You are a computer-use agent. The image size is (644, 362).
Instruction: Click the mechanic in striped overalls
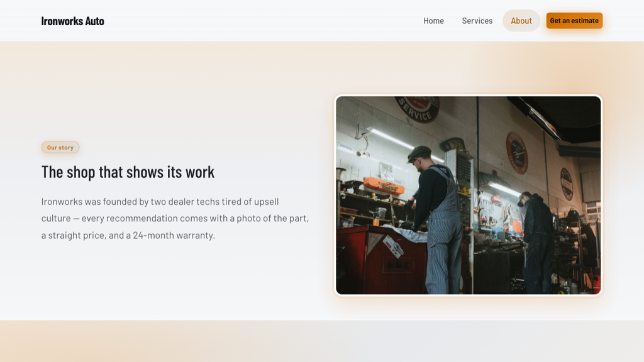click(436, 219)
